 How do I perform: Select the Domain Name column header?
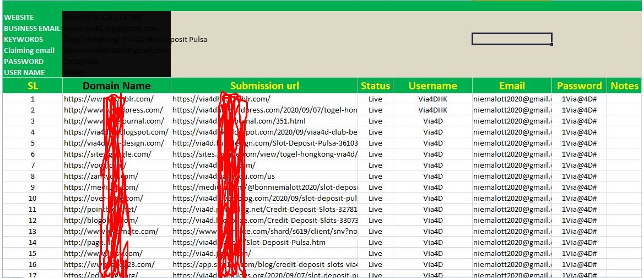[117, 85]
